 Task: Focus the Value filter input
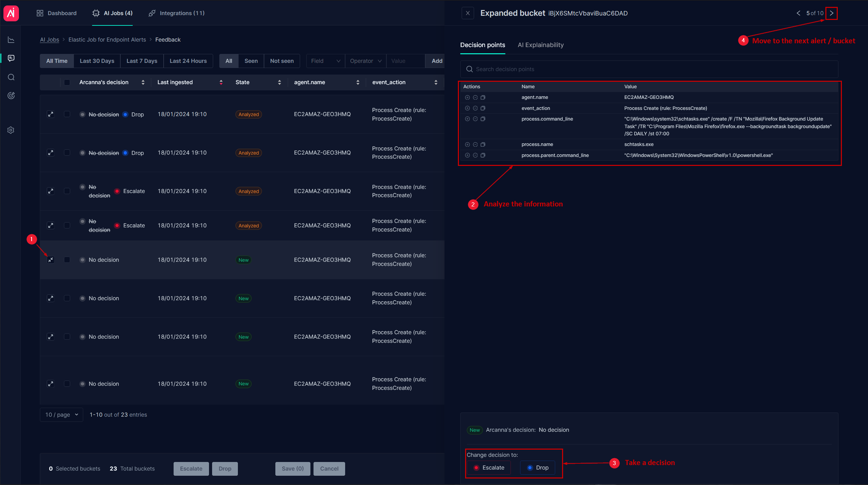[406, 61]
